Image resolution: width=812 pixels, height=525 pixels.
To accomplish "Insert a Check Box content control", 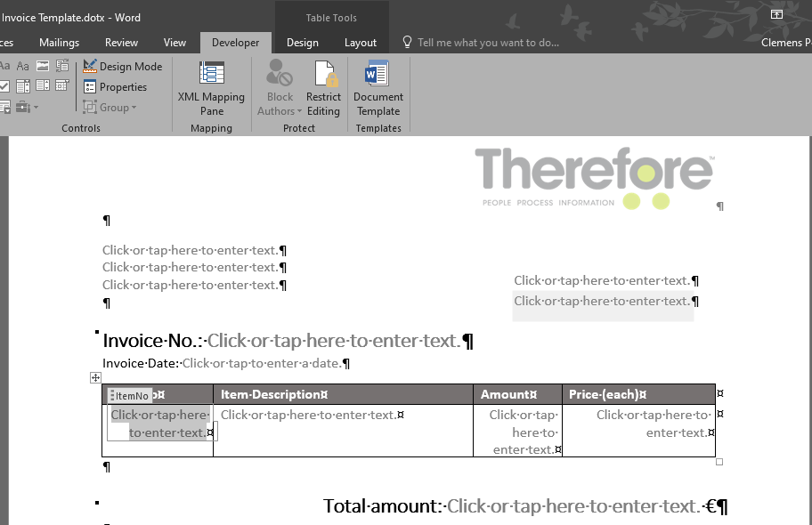I will pyautogui.click(x=4, y=85).
